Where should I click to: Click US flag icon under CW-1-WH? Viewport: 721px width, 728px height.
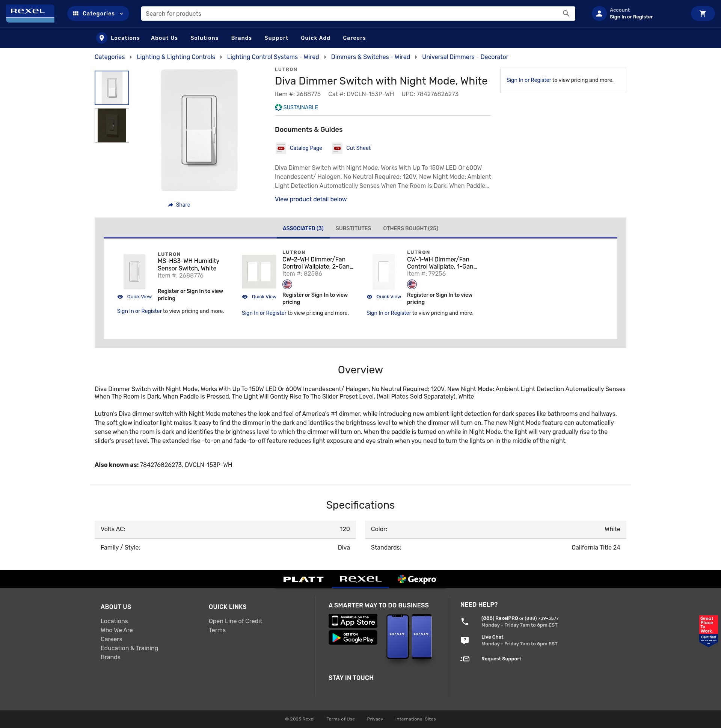[x=412, y=284]
